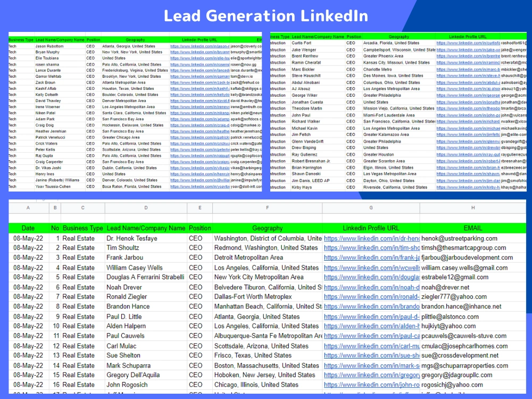Open Brandon Hance's LinkedIn profile link

pos(371,307)
